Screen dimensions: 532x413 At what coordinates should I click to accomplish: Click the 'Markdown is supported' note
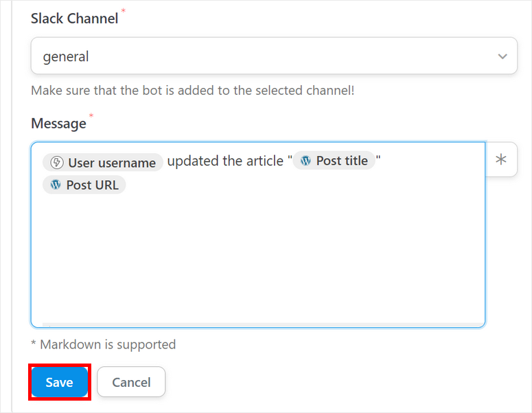tap(108, 344)
